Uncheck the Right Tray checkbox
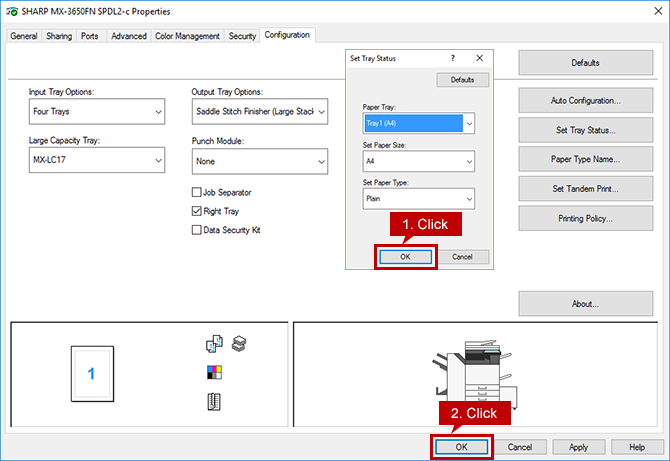This screenshot has height=461, width=670. coord(197,211)
